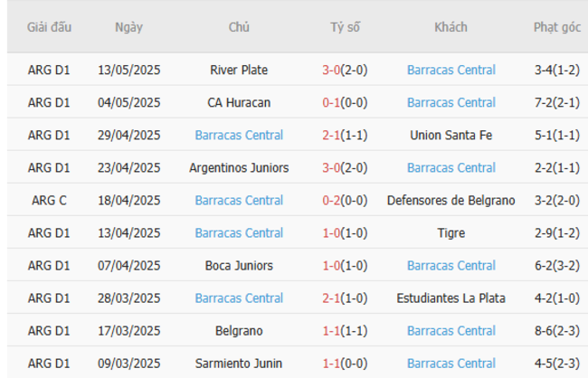Open the Estudiantes La Plata team name
588x378 pixels.
pyautogui.click(x=450, y=298)
